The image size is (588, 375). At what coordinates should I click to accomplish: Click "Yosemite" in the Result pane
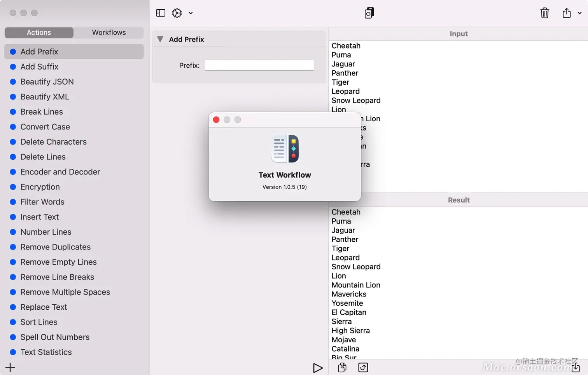tap(347, 303)
